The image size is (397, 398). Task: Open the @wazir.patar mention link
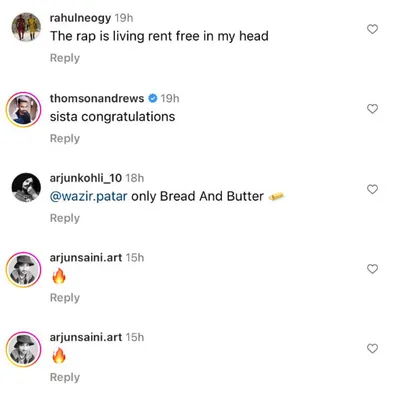pos(88,196)
